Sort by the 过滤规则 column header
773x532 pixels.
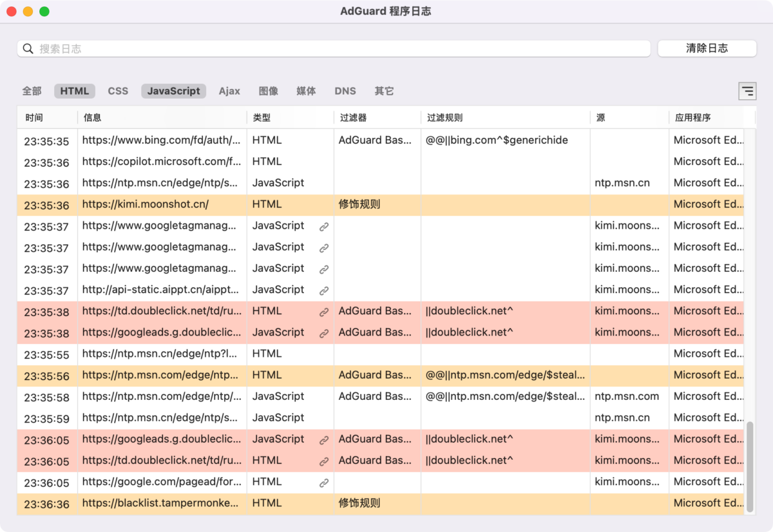point(506,117)
